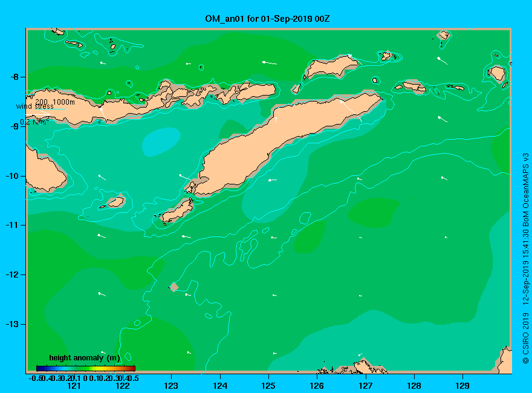Image resolution: width=532 pixels, height=393 pixels.
Task: Click the "wind stress" legend label
Action: coord(35,106)
